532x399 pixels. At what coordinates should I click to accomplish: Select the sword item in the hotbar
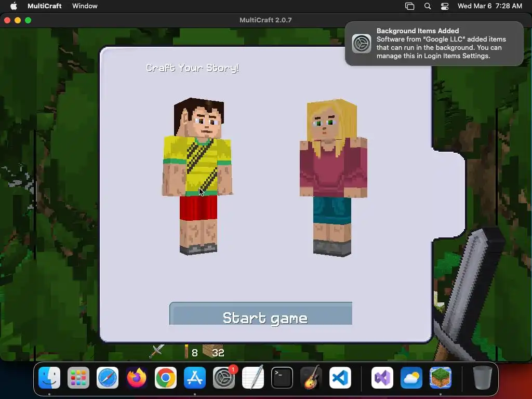coord(157,351)
